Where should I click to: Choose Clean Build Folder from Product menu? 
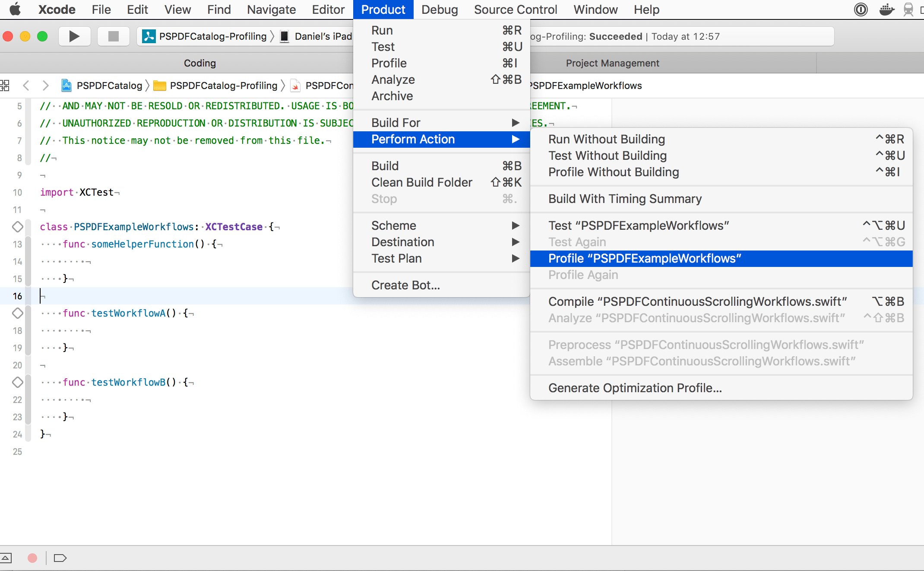[x=421, y=182]
